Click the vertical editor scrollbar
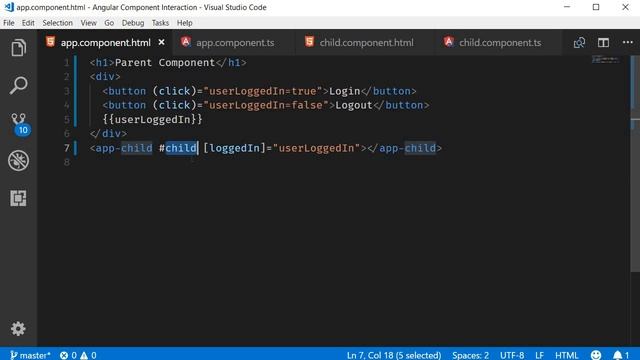This screenshot has height=360, width=640. (635, 163)
